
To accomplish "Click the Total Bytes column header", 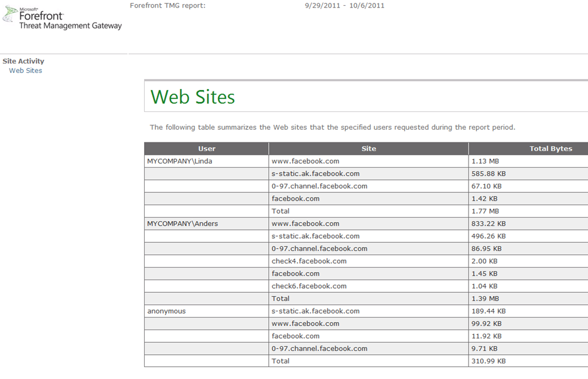I will click(x=550, y=149).
